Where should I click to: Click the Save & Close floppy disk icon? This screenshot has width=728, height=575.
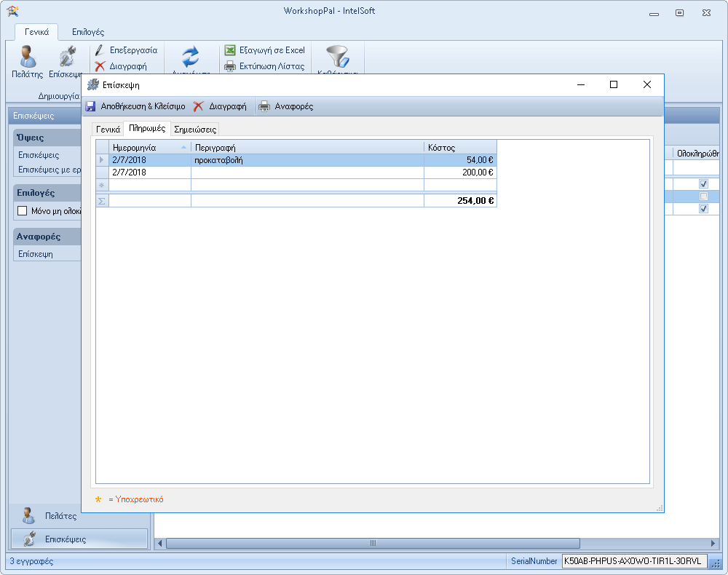tap(91, 106)
